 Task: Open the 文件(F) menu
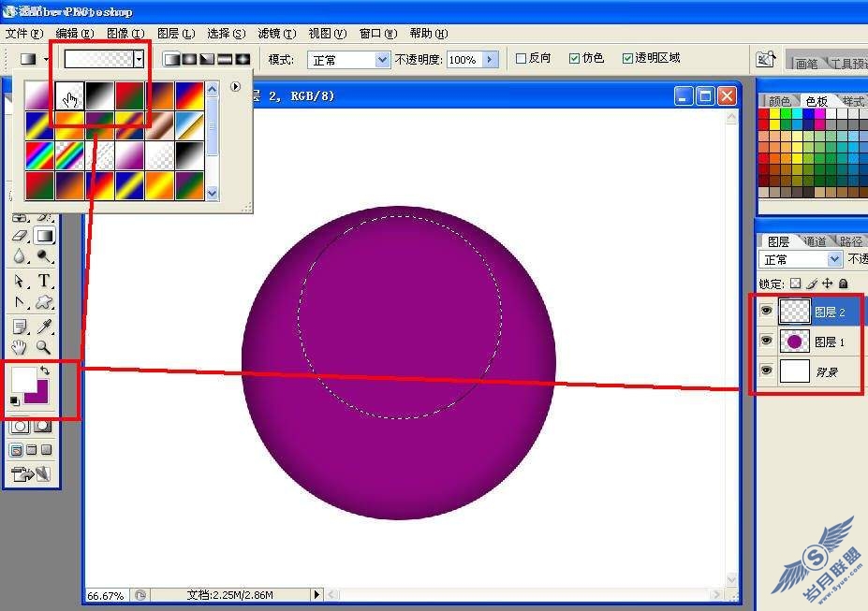point(24,34)
